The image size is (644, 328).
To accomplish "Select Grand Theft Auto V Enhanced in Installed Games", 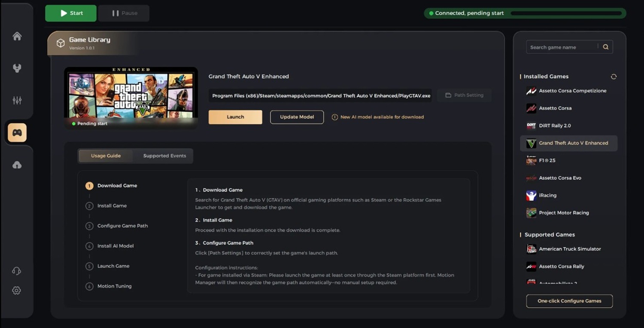I will [569, 143].
